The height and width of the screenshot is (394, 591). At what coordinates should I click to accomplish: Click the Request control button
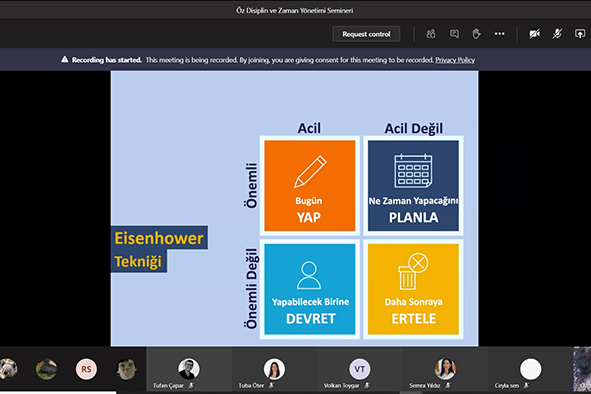pos(366,34)
